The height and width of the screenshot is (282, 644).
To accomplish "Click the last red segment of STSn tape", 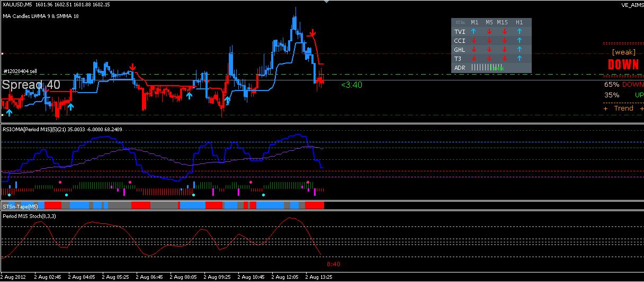I will coord(315,205).
